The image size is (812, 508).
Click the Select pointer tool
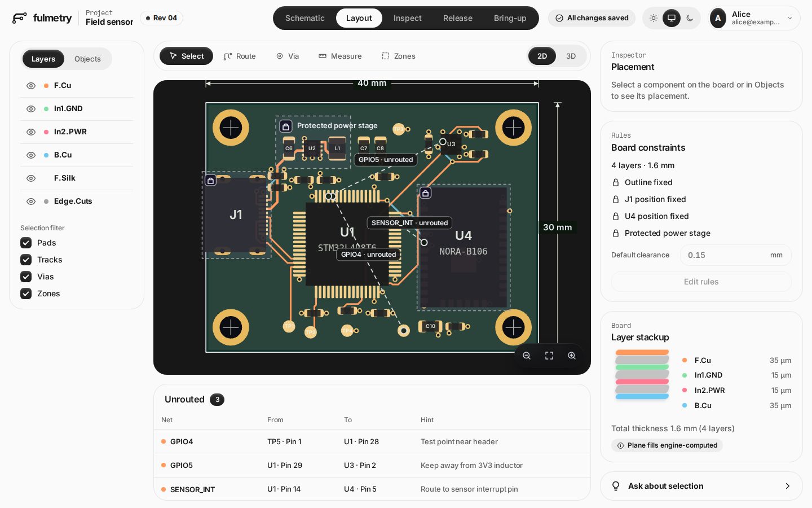pyautogui.click(x=186, y=56)
